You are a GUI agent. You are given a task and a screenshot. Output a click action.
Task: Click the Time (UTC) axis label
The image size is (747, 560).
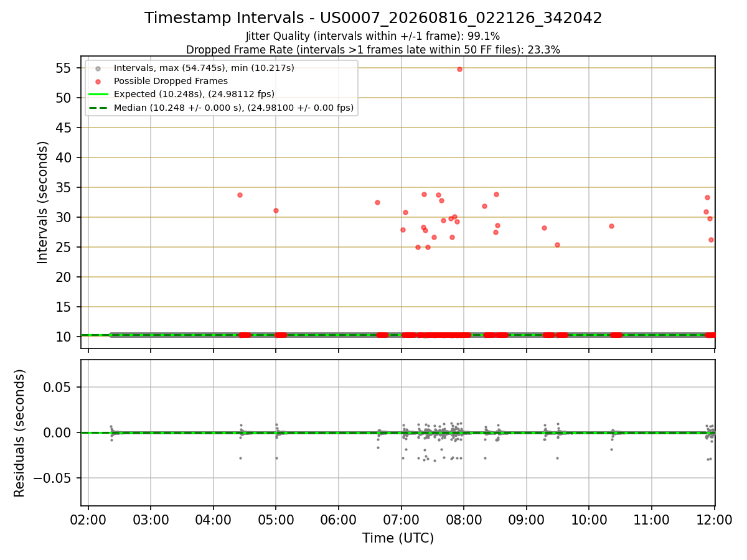[398, 538]
